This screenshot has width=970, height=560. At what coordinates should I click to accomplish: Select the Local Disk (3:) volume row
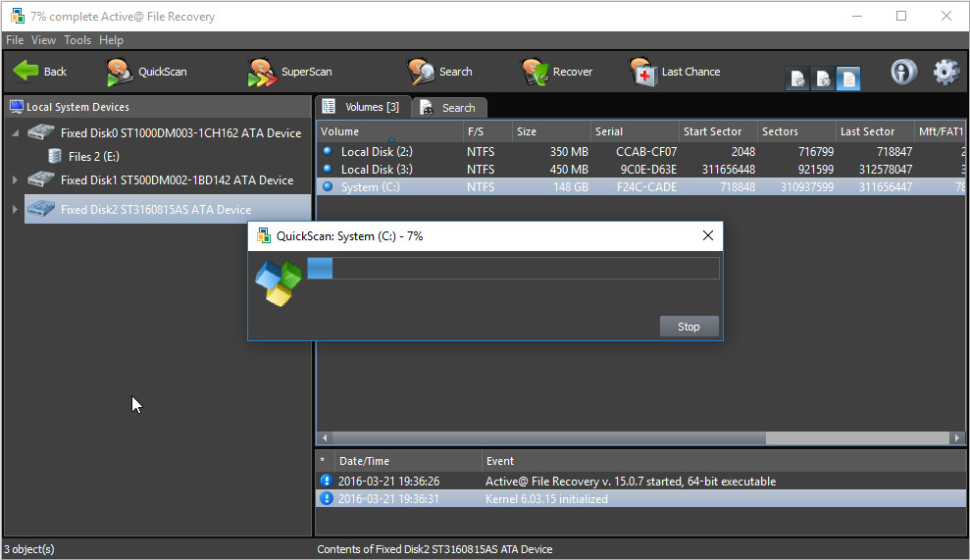[640, 169]
